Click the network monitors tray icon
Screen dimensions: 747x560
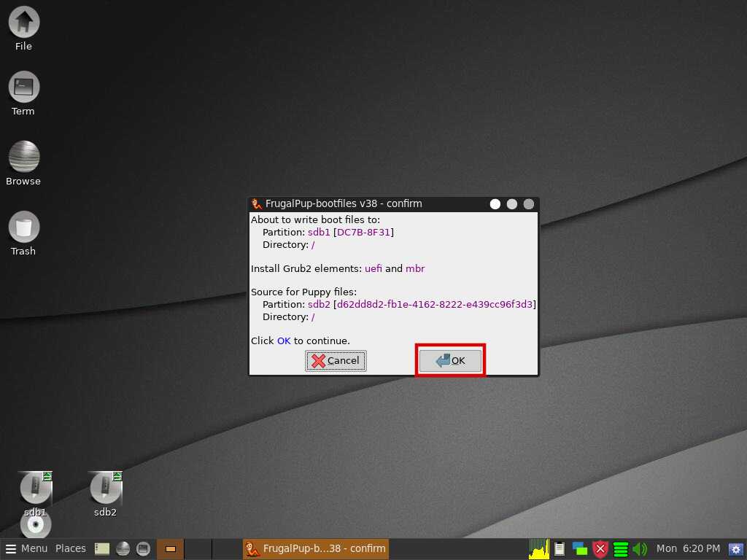pos(580,548)
